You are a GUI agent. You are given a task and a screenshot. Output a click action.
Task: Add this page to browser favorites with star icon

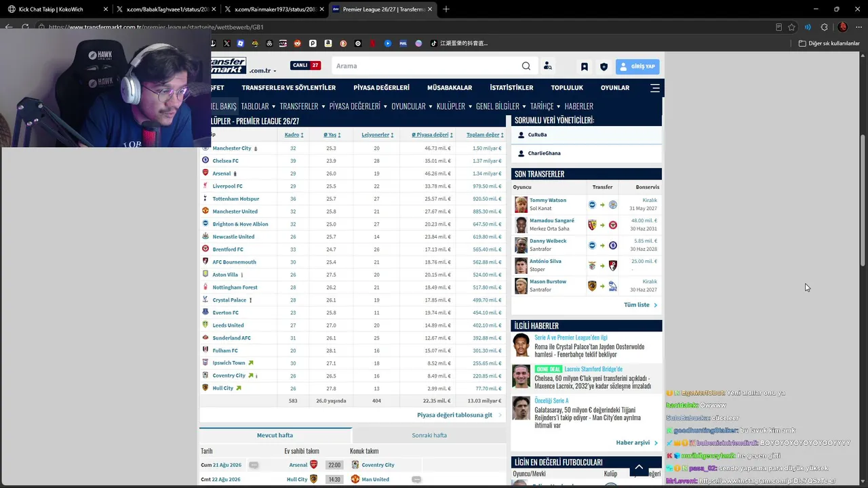click(791, 27)
